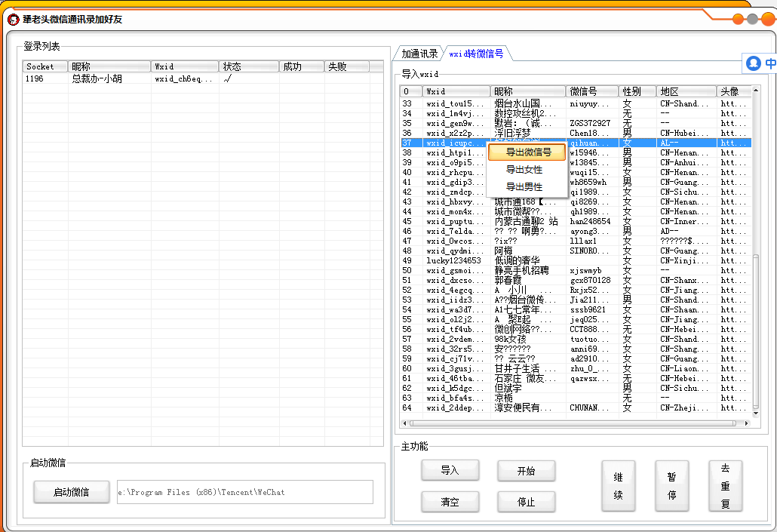Click the 停止 stop control

click(526, 501)
